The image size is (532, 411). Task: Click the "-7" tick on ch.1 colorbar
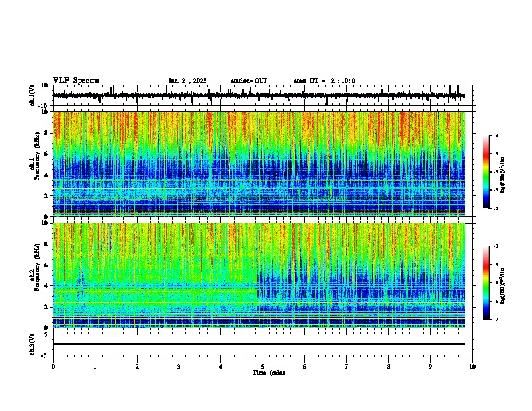point(496,208)
